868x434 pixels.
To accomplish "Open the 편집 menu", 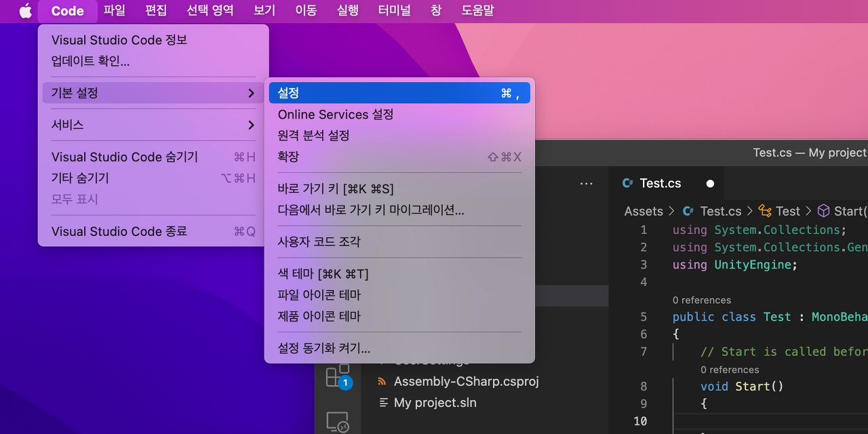I will (156, 11).
